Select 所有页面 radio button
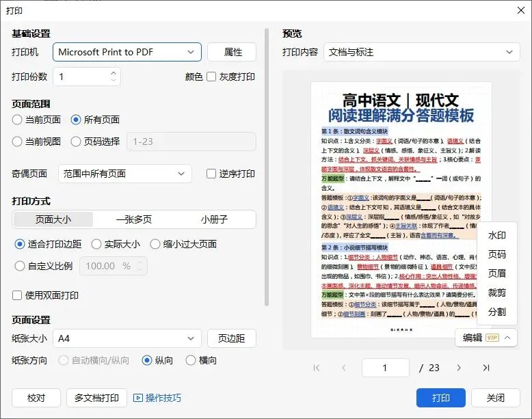The height and width of the screenshot is (419, 532). click(76, 120)
